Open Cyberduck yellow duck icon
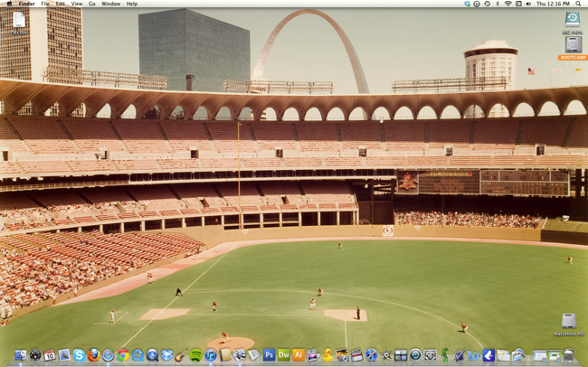Screen dimensions: 588x367 [x=327, y=354]
